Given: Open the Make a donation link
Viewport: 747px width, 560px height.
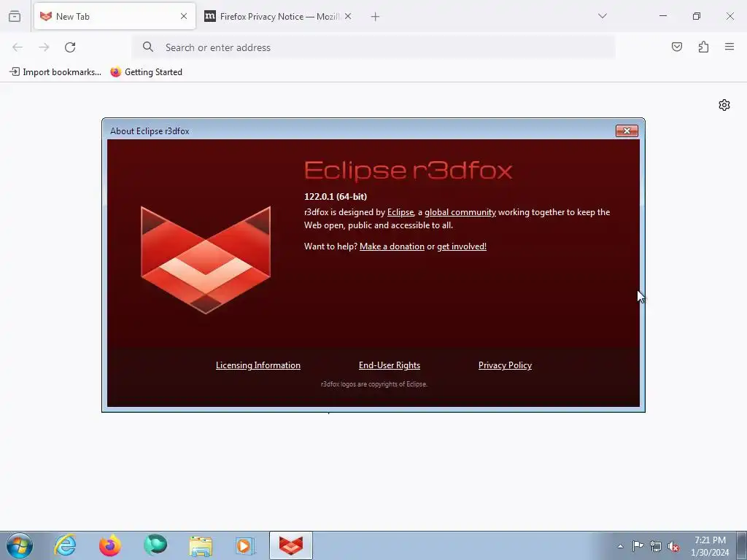Looking at the screenshot, I should [392, 246].
